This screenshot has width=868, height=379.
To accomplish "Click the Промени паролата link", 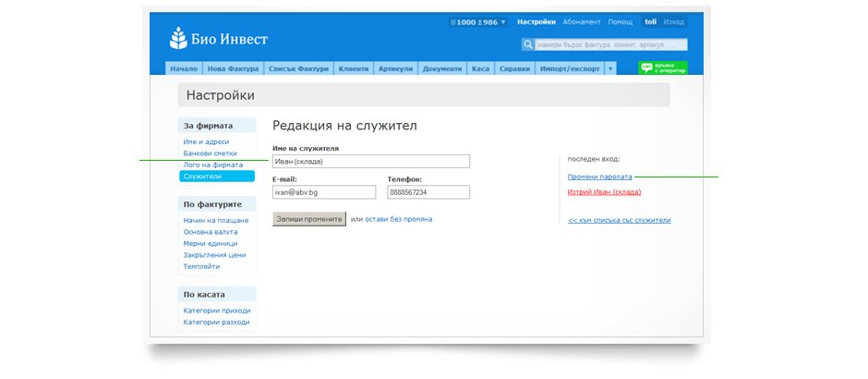I will click(x=599, y=177).
